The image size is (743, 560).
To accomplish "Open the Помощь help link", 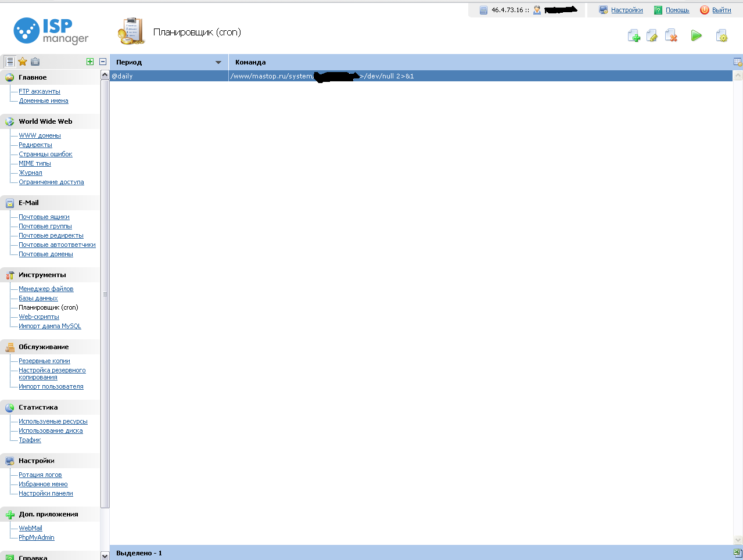I will (x=677, y=10).
